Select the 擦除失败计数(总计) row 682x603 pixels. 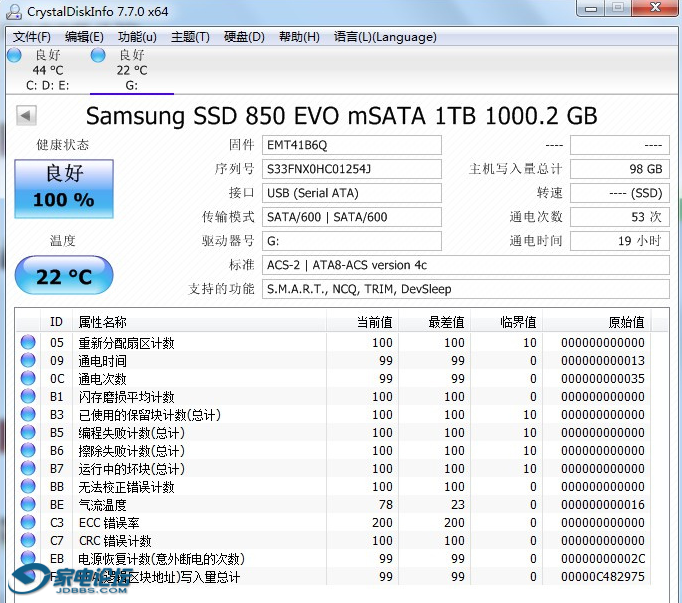(x=334, y=451)
